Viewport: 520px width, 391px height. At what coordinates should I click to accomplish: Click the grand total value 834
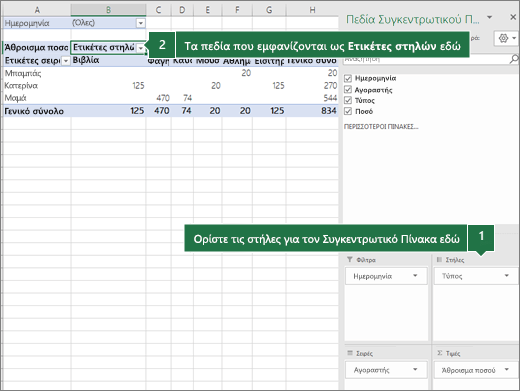point(329,111)
